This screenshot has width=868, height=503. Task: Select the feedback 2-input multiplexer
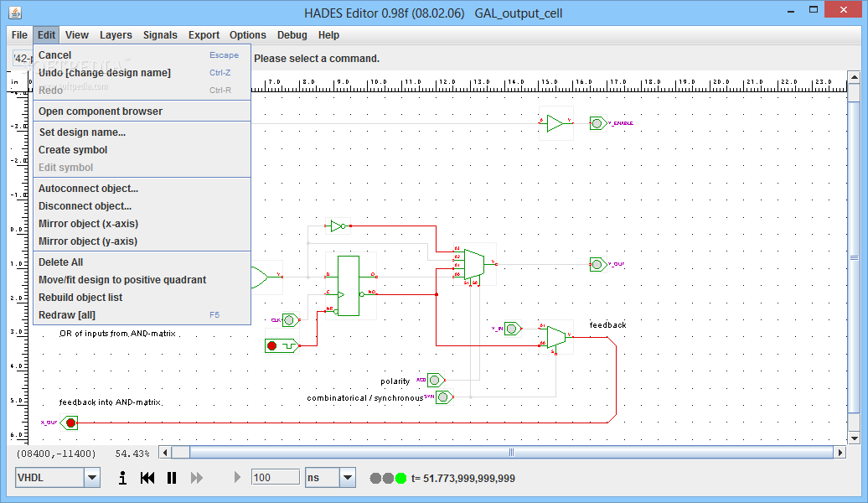(556, 337)
